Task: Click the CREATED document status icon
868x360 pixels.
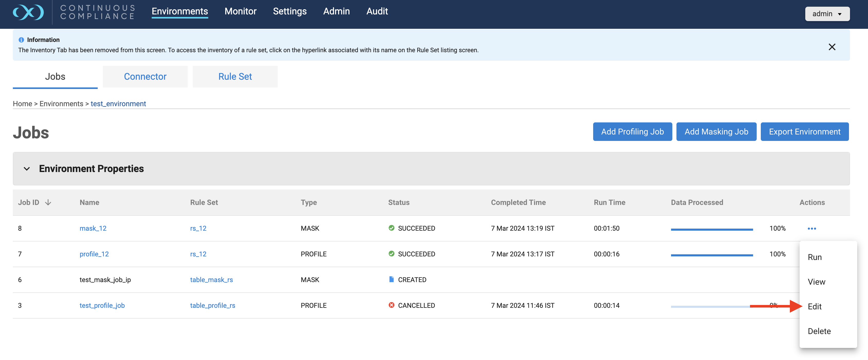Action: click(391, 280)
